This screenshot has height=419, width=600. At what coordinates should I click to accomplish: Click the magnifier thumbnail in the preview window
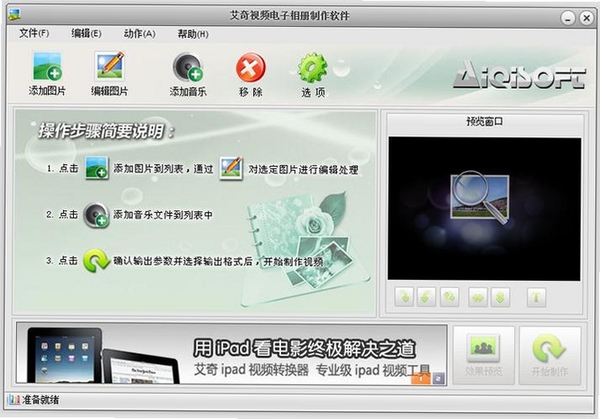(480, 197)
